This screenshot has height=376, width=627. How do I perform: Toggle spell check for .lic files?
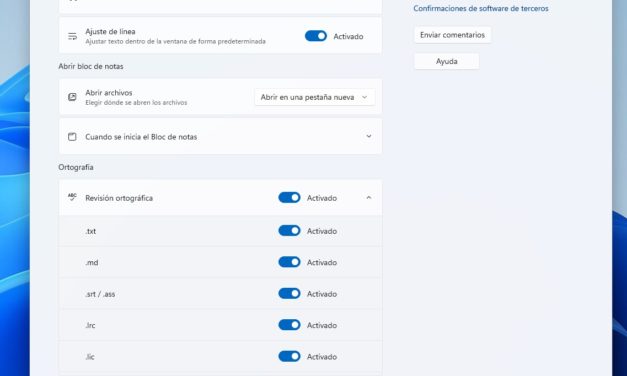point(289,356)
